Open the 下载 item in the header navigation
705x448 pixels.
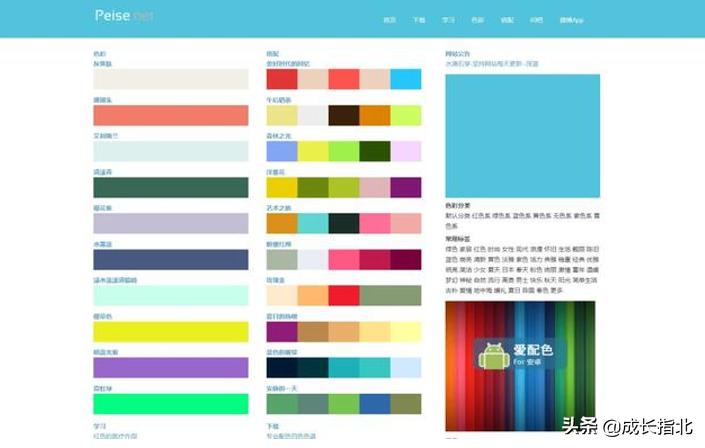tap(419, 20)
